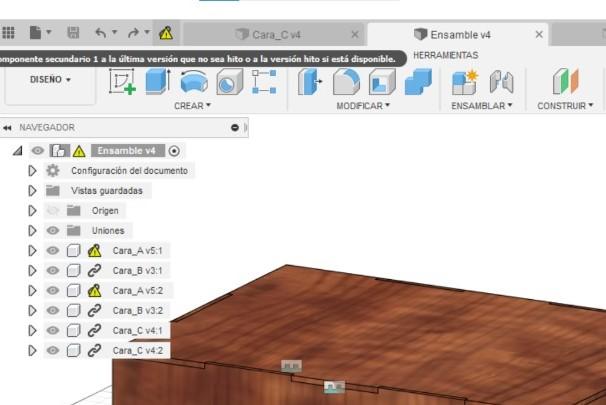Select the Hole tool

(x=230, y=82)
